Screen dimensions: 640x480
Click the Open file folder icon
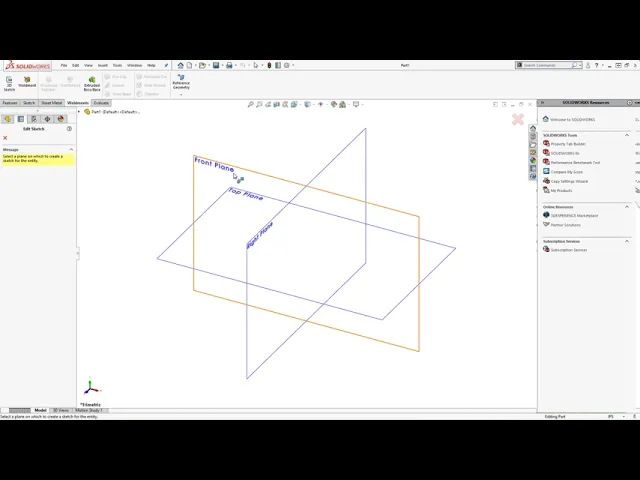point(202,65)
